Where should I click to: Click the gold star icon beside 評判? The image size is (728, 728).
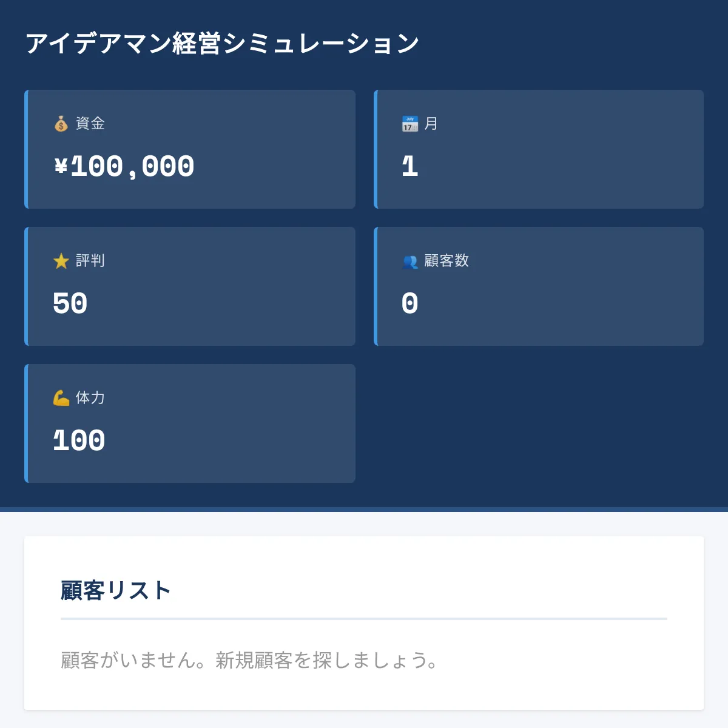coord(61,261)
